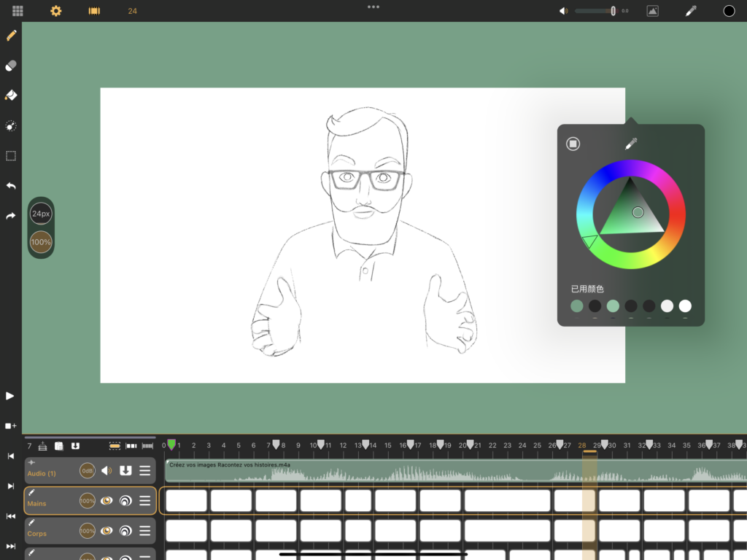
Task: Open the frame rate film-strip icon
Action: pos(94,10)
